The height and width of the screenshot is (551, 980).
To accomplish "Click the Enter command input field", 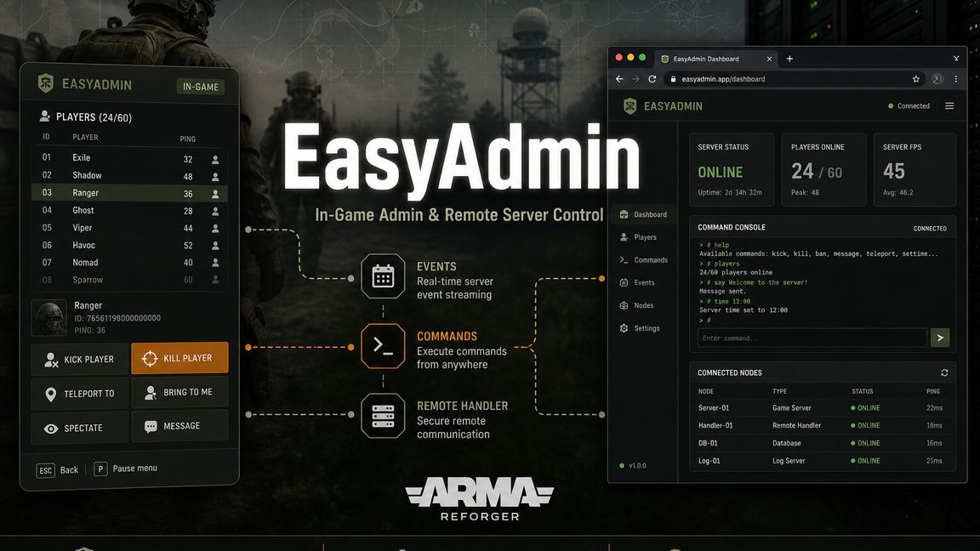I will coord(812,338).
